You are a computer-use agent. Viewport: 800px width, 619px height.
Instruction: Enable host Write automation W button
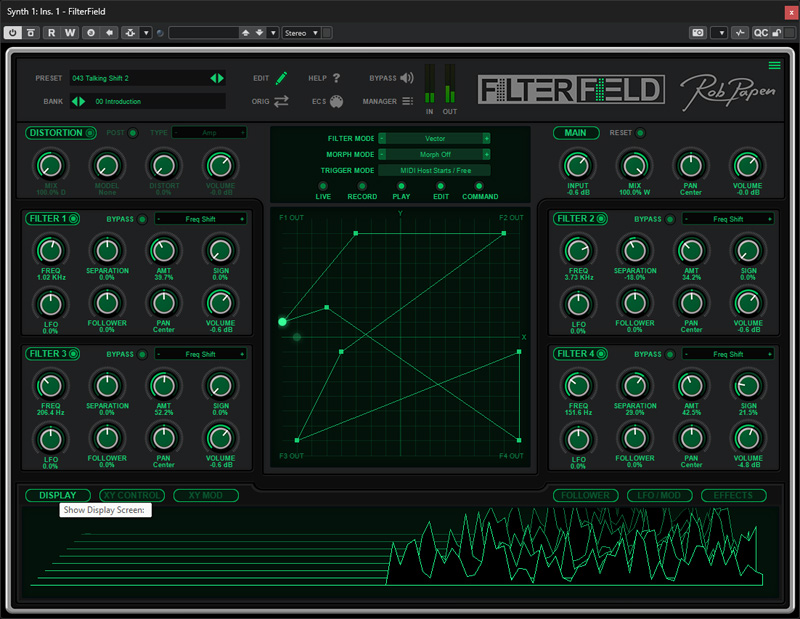pyautogui.click(x=70, y=33)
